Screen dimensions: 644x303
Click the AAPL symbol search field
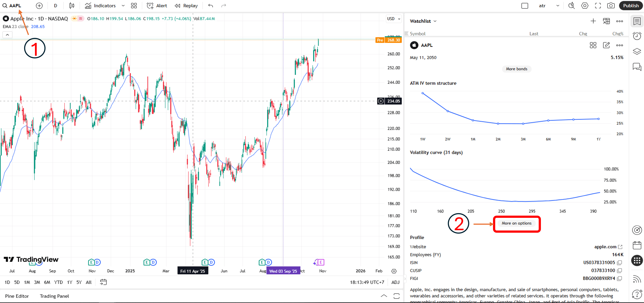[x=15, y=5]
